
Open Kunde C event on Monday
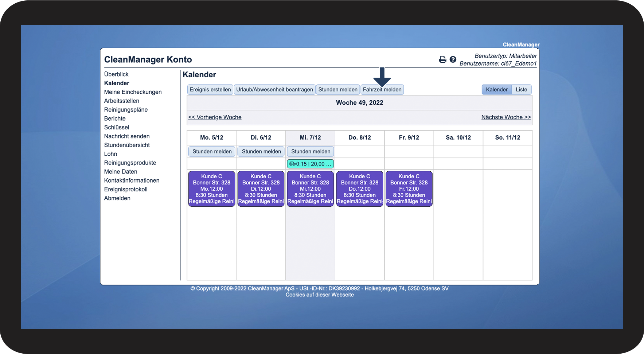pos(211,189)
